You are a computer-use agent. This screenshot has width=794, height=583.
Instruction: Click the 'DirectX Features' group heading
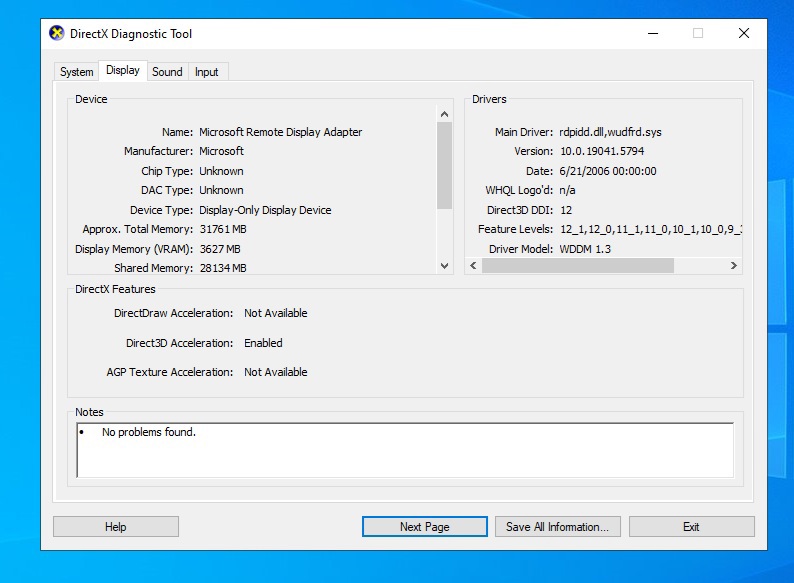pos(115,289)
